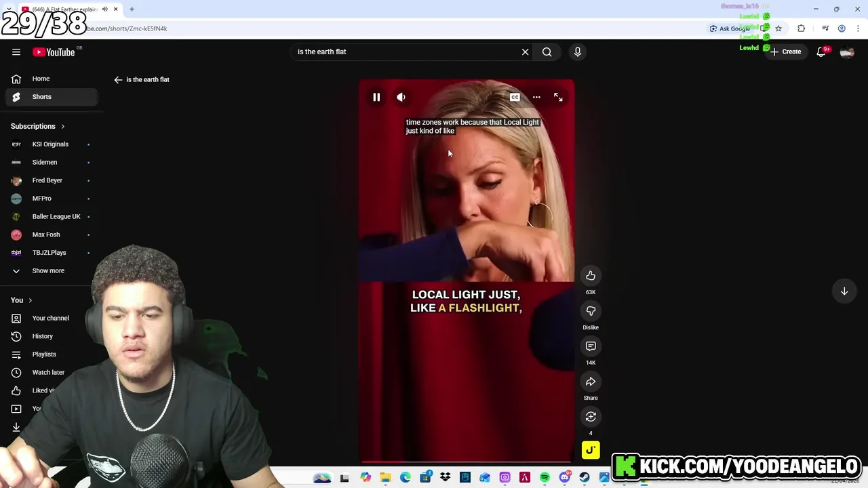Image resolution: width=868 pixels, height=488 pixels.
Task: Open File Explorer from the taskbar
Action: click(x=385, y=478)
